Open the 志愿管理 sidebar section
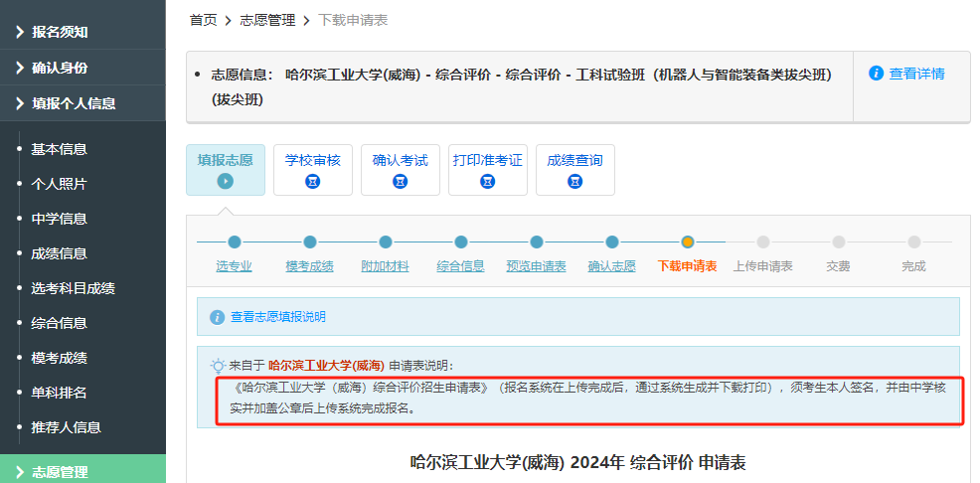 tap(82, 470)
